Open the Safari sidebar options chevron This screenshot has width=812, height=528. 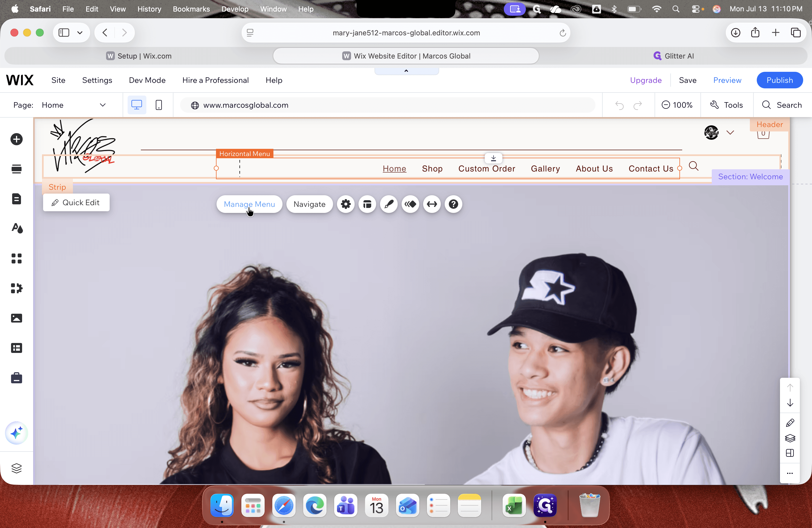[80, 33]
